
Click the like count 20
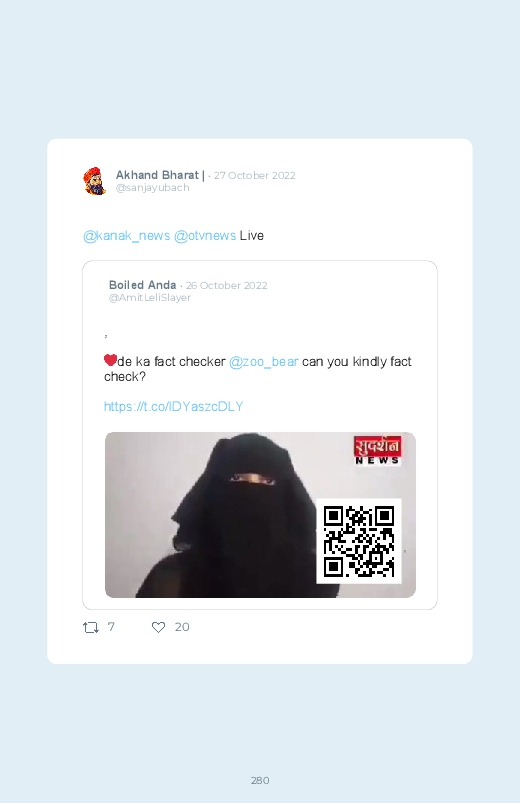tap(182, 627)
